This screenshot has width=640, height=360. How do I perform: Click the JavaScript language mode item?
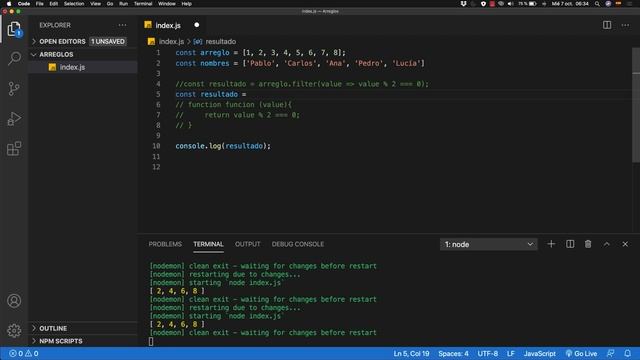[x=540, y=353]
